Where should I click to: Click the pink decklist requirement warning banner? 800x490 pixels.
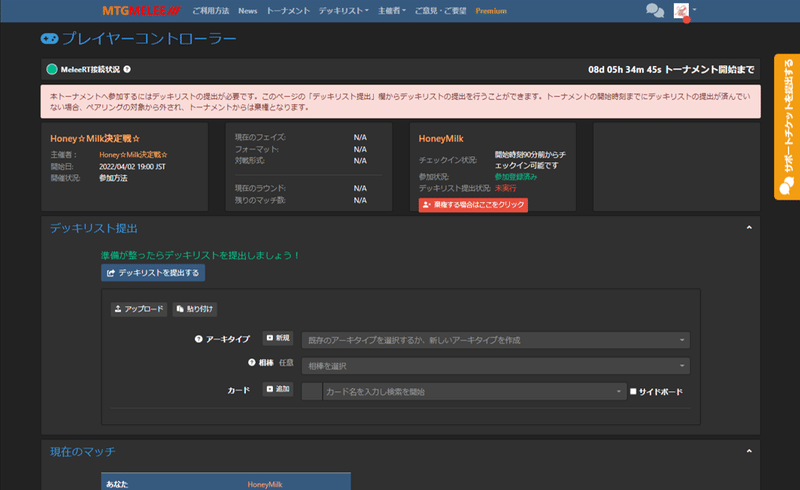pos(401,102)
